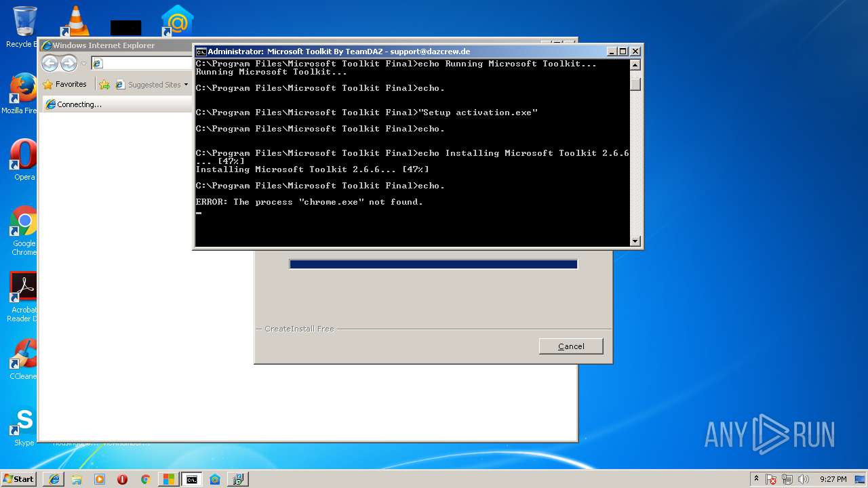Open the Acrobat Reader DC desktop shortcut

[23, 297]
